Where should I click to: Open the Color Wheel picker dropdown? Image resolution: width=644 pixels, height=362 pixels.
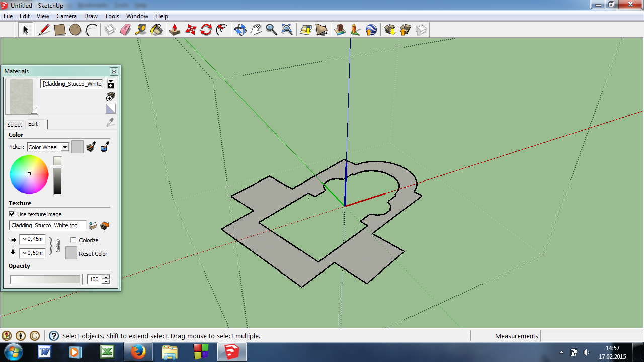[x=65, y=147]
